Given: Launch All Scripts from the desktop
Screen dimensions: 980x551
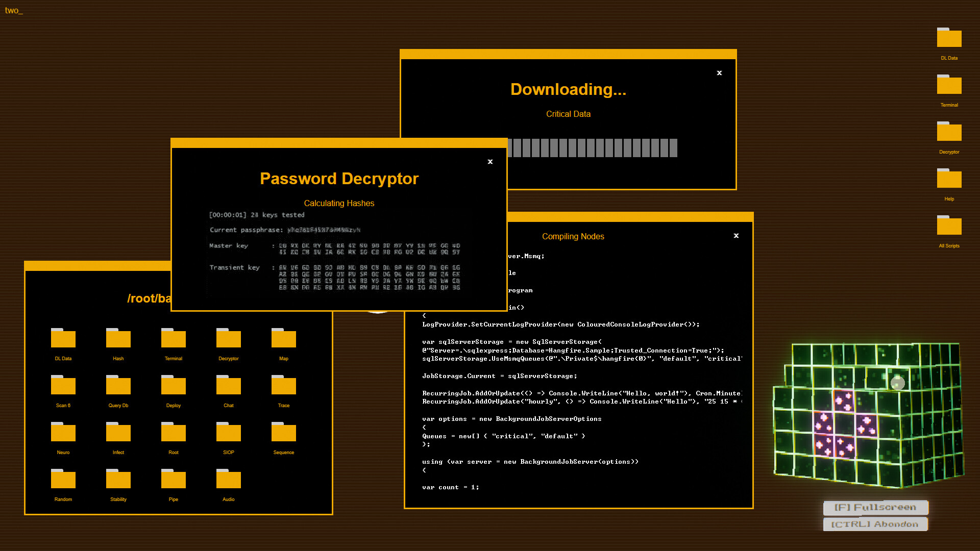Looking at the screenshot, I should pos(948,226).
